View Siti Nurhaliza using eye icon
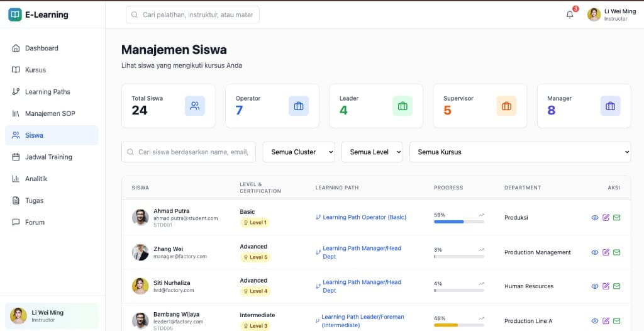 pos(595,286)
